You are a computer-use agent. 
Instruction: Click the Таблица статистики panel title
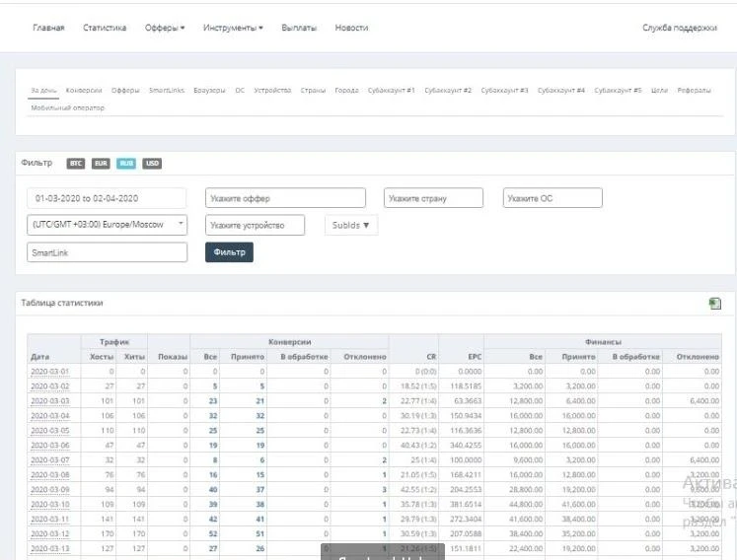[x=62, y=303]
